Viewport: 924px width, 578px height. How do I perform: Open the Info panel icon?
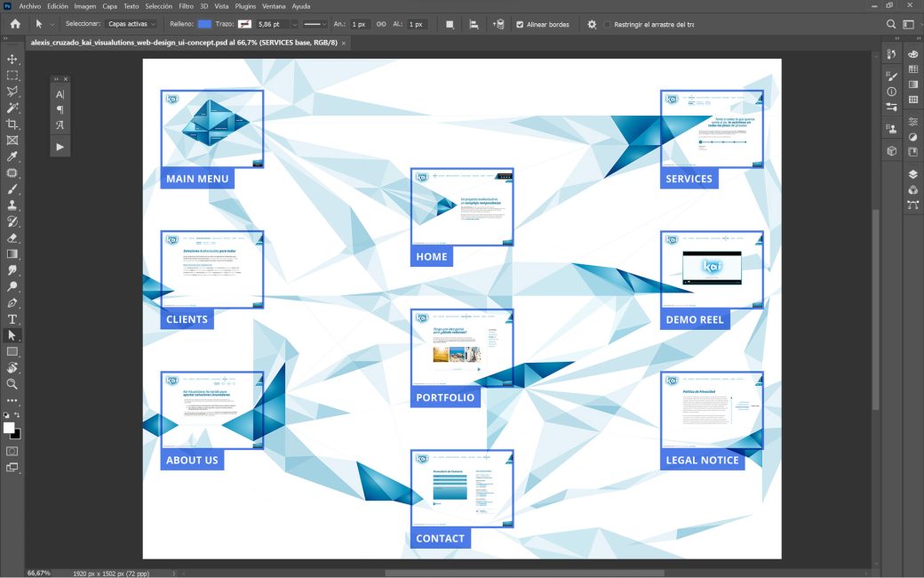point(892,92)
